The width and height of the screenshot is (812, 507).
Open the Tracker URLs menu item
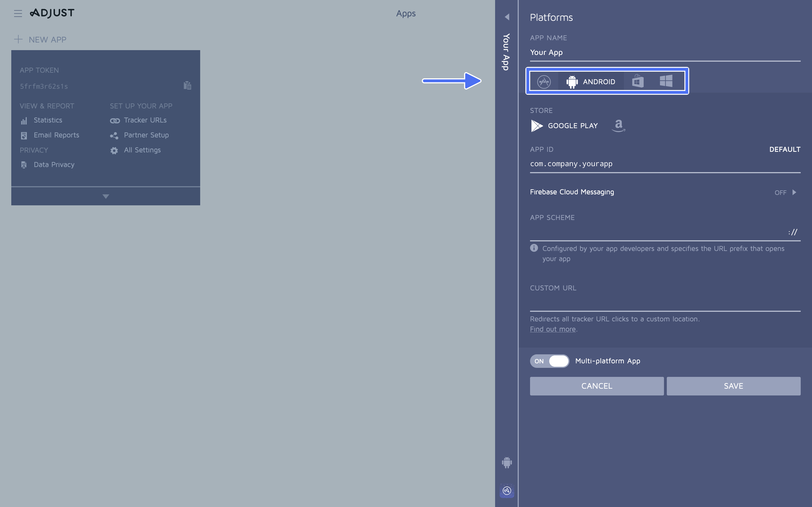(144, 120)
